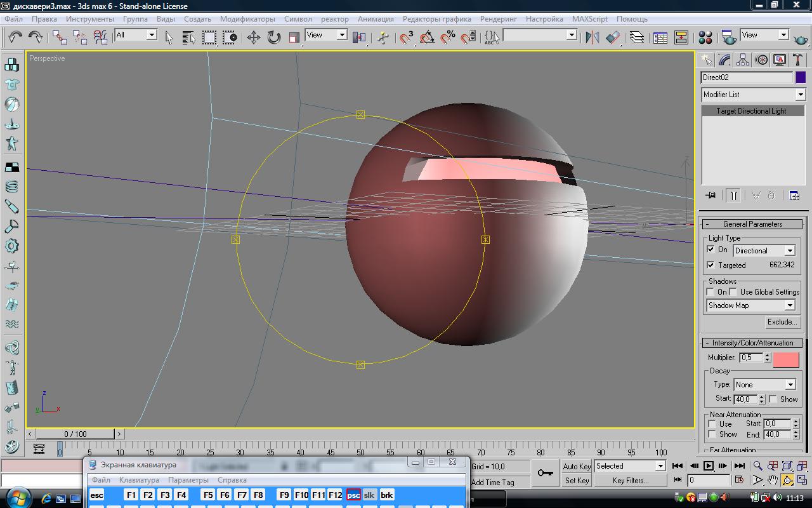
Task: Switch to the Modify command panel tab
Action: click(x=724, y=60)
